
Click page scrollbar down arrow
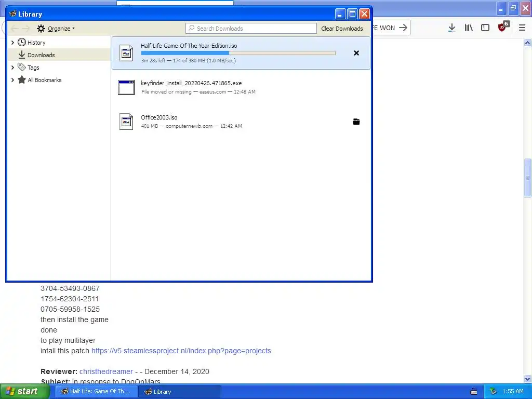pos(527,379)
